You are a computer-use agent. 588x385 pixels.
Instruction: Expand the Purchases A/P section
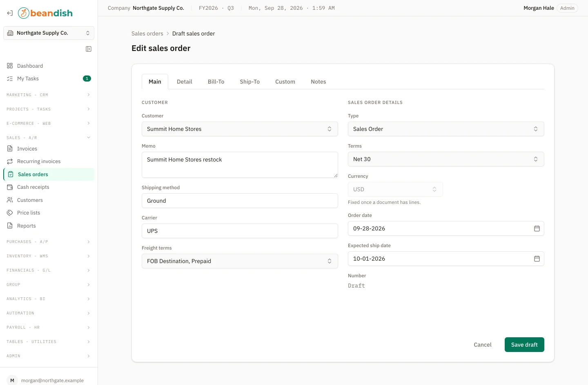(49, 242)
